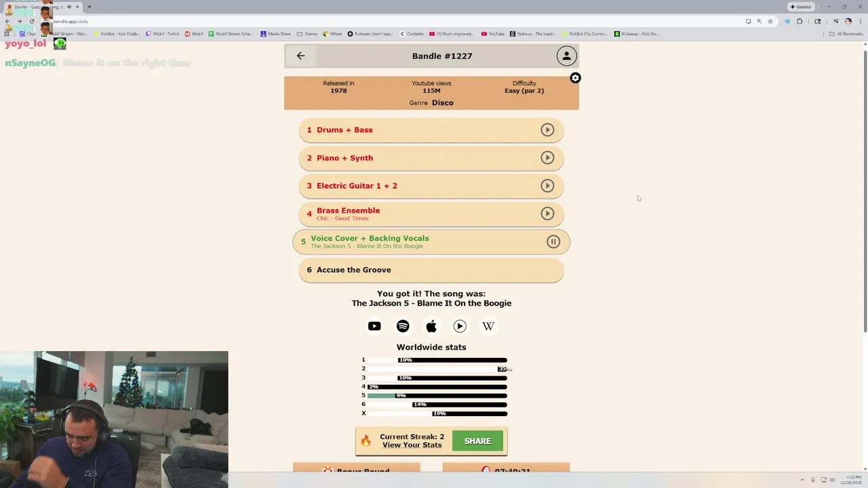Play the Electric Guitar 1 + 2 track
The image size is (868, 488).
tap(547, 186)
